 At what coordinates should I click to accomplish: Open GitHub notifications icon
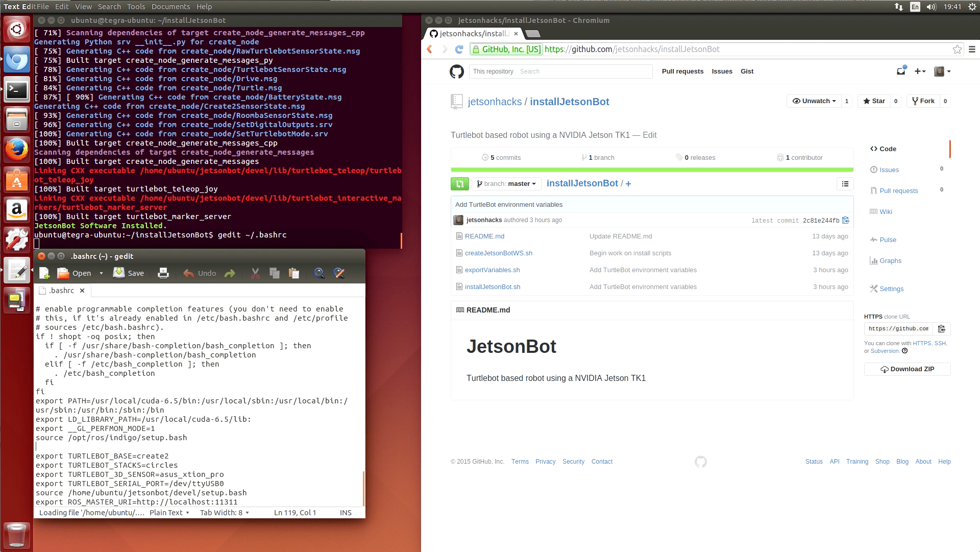point(901,71)
